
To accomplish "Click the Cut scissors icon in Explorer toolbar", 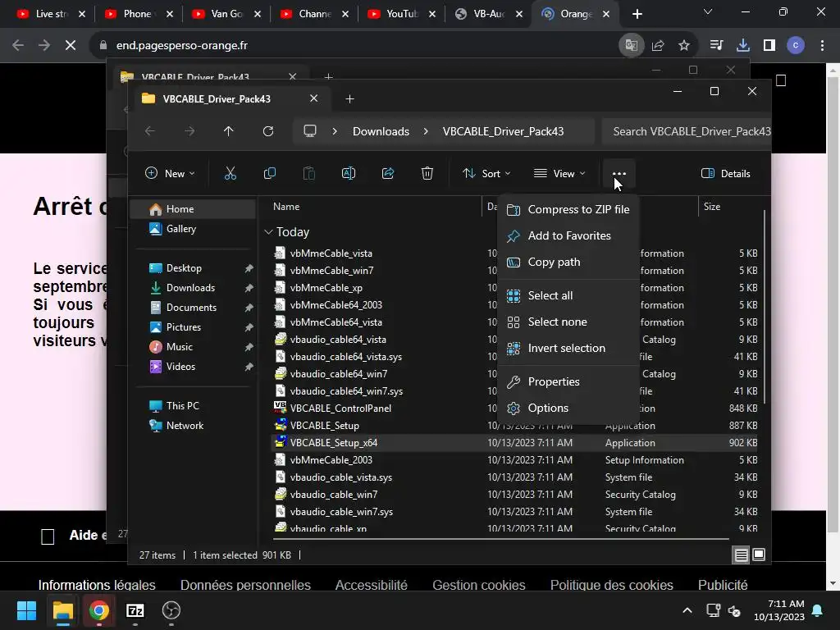I will point(230,173).
